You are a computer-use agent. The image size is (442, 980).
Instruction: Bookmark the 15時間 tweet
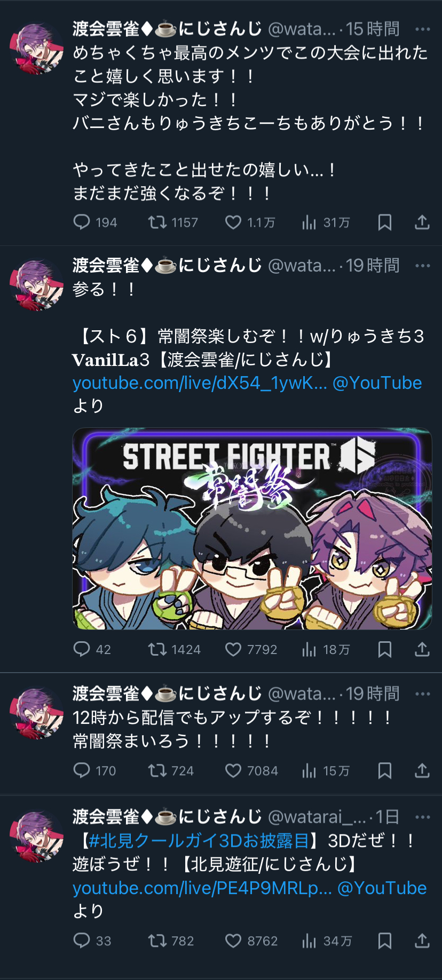point(385,222)
